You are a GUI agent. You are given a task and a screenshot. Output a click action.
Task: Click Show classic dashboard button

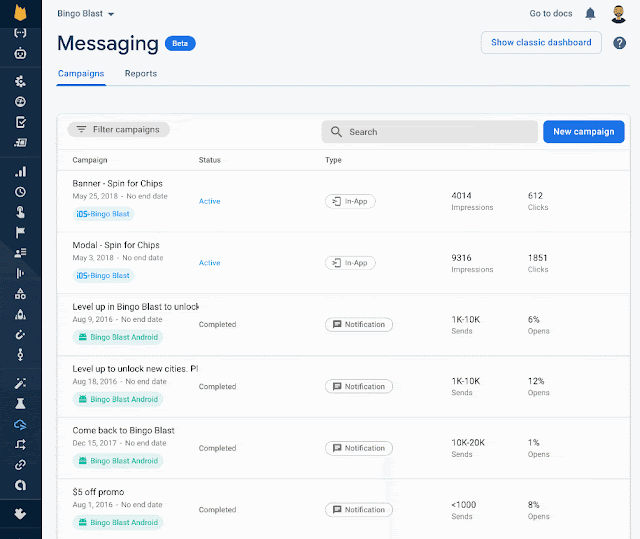coord(541,42)
